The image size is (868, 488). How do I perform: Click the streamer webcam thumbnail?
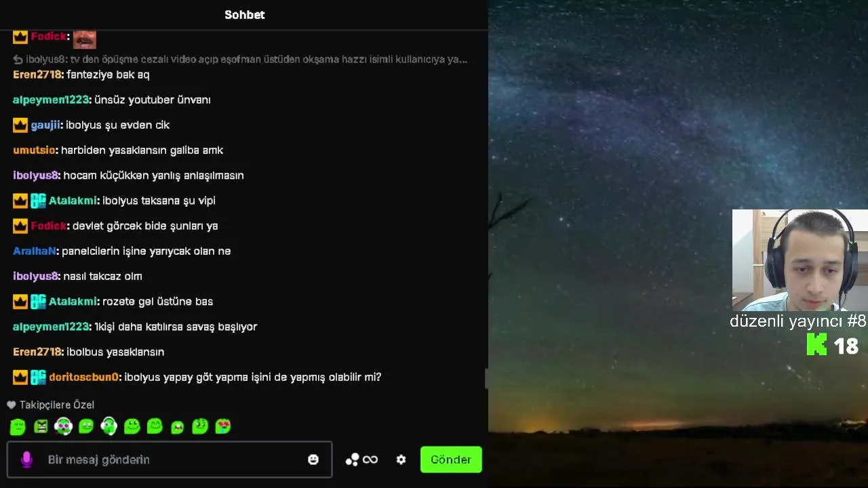click(x=800, y=260)
